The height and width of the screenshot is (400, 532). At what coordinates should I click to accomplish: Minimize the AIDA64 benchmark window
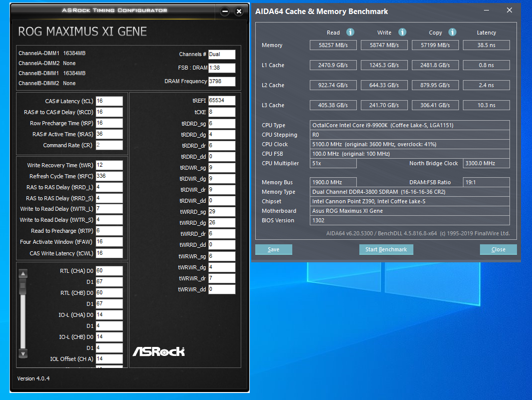coord(486,11)
